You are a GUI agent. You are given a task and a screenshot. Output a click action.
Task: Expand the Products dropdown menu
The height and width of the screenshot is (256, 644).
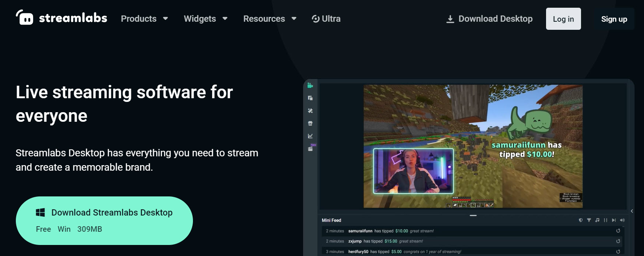[x=144, y=19]
